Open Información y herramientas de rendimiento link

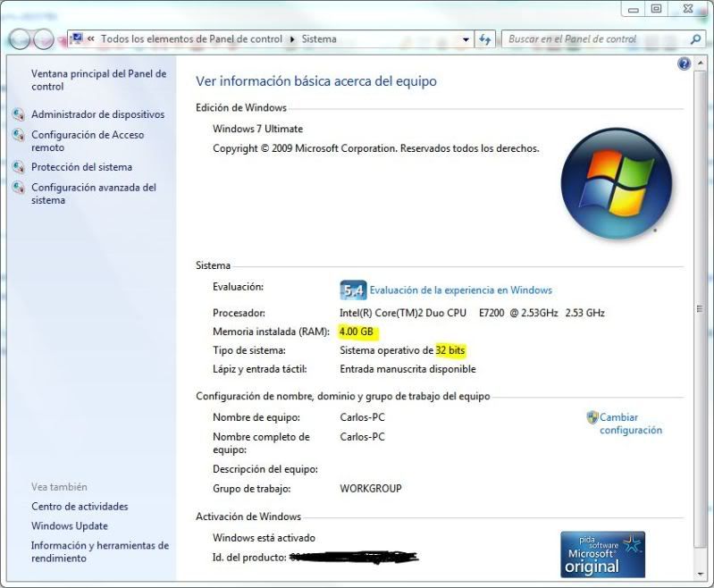100,551
